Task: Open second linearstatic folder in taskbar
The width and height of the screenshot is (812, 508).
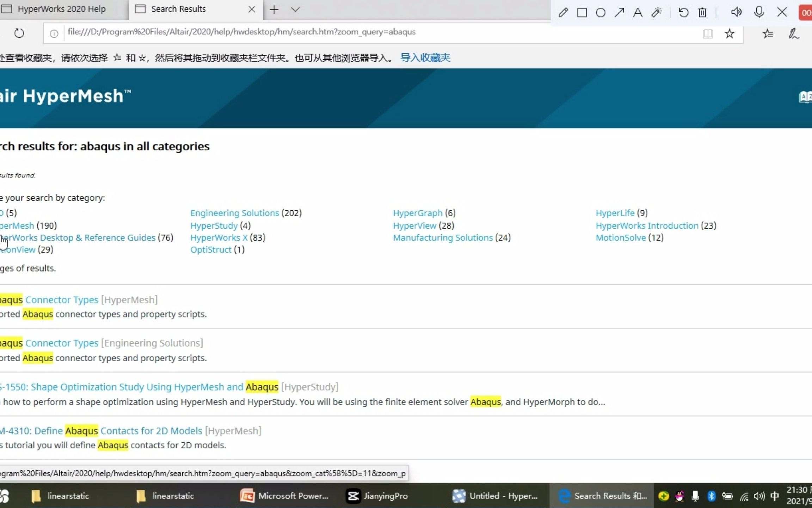Action: pyautogui.click(x=165, y=496)
